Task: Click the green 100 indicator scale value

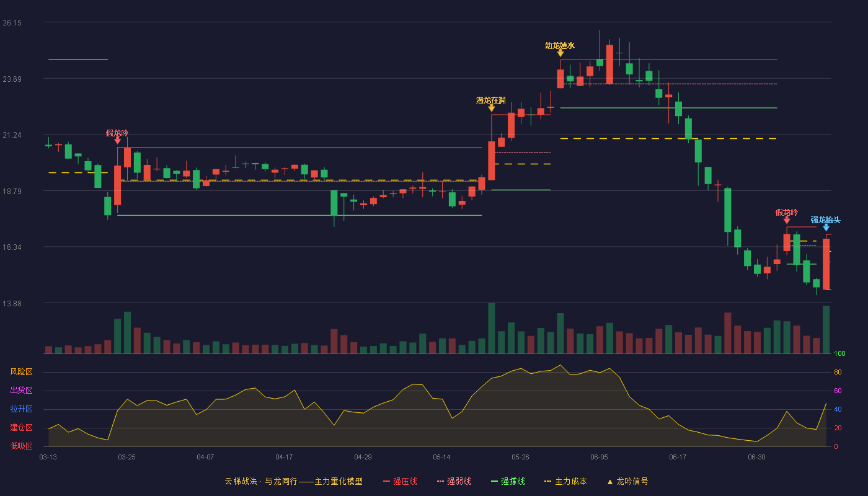Action: [x=839, y=354]
